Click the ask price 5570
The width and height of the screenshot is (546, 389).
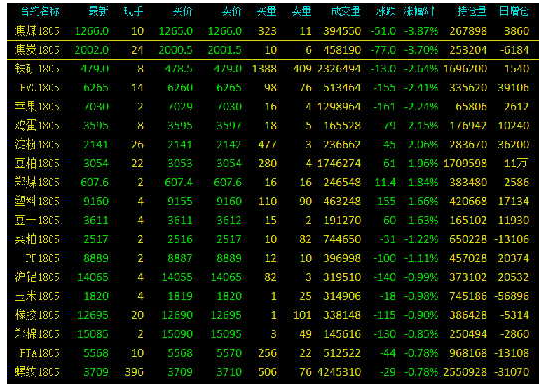[229, 353]
